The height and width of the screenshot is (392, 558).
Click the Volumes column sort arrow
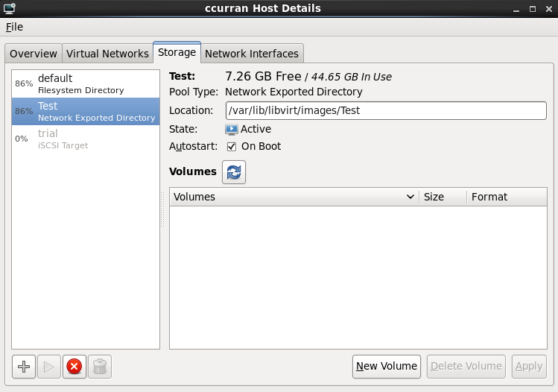click(x=410, y=197)
